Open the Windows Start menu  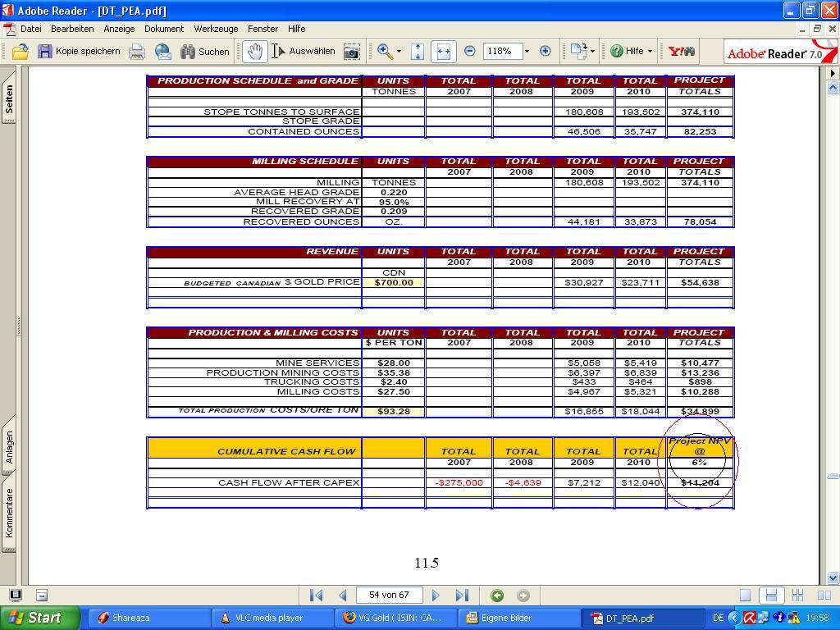click(x=39, y=618)
